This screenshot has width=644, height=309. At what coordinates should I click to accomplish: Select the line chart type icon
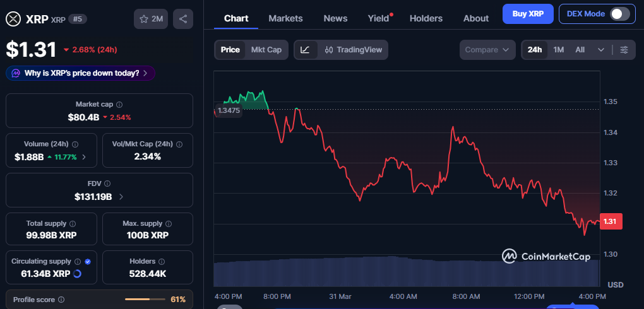[305, 50]
